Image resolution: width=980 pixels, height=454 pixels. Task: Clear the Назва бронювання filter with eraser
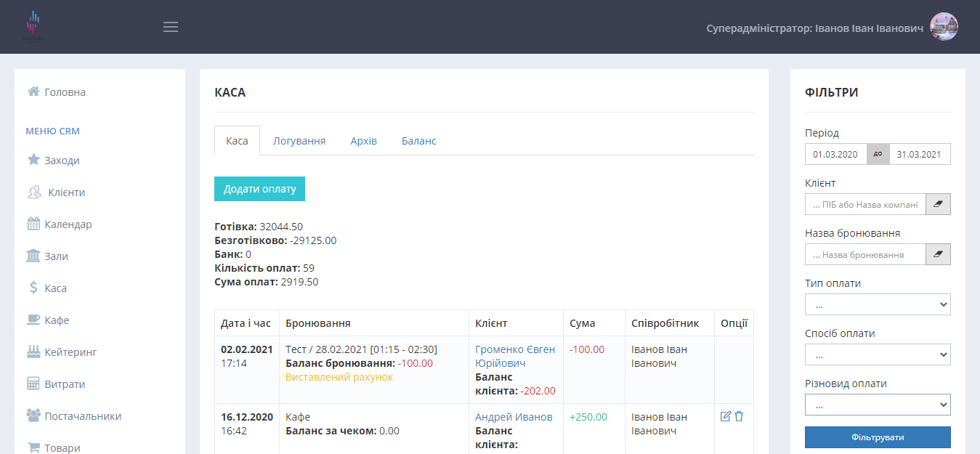(x=938, y=254)
